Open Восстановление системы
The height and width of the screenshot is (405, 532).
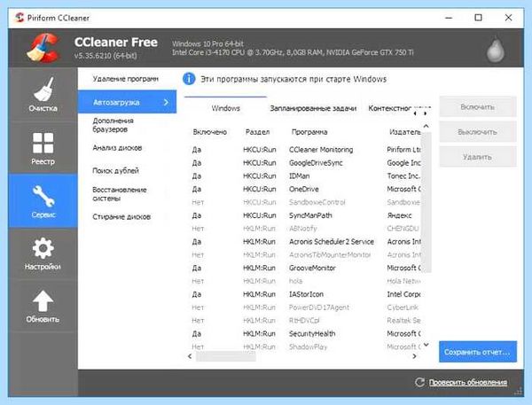pos(120,194)
